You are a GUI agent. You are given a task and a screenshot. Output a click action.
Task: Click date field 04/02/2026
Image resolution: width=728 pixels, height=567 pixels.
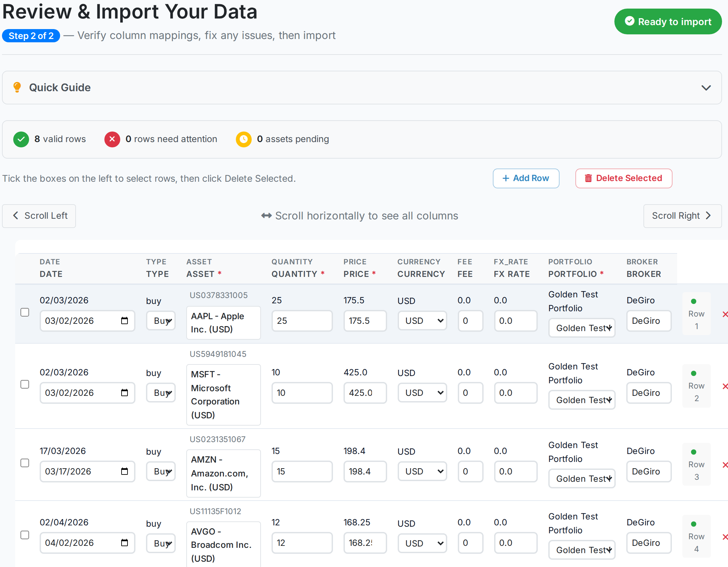[x=87, y=543]
